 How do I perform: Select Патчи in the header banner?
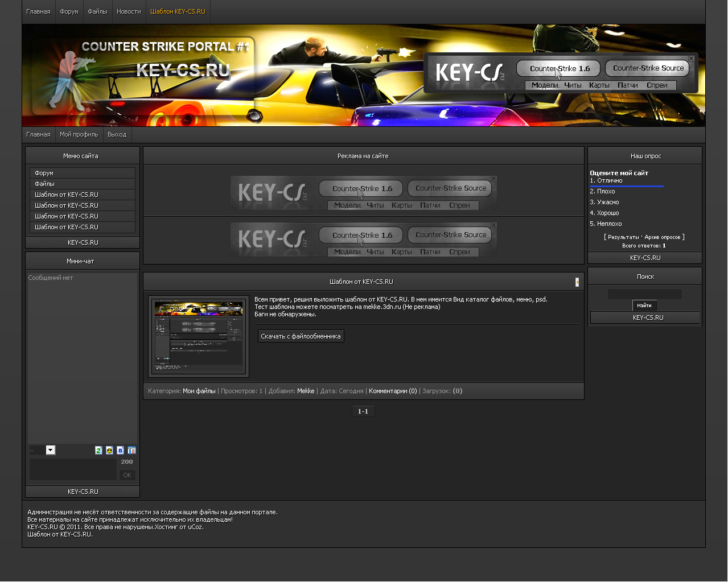tap(627, 85)
